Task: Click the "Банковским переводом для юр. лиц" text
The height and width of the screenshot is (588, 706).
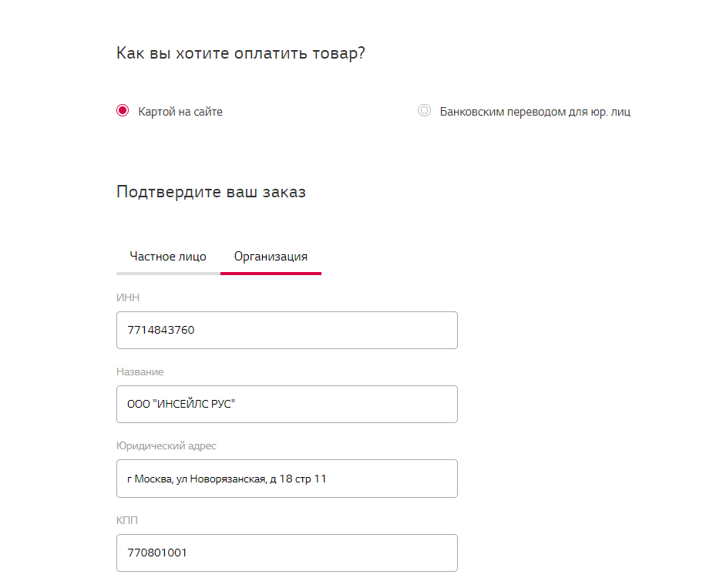Action: (x=535, y=112)
